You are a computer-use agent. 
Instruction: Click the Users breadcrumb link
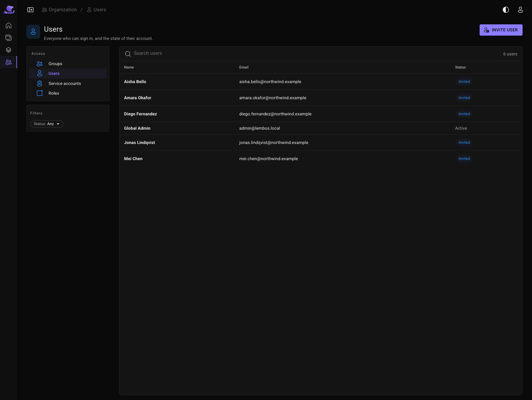point(97,10)
